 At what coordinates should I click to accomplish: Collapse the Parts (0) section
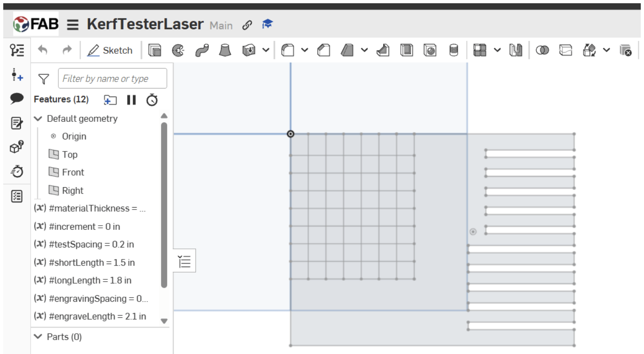(x=38, y=337)
